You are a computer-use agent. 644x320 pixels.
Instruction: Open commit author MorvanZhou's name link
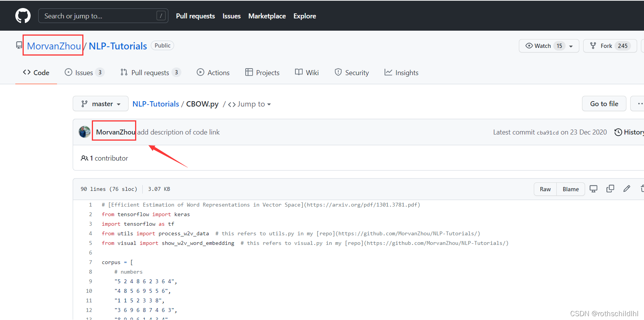116,132
